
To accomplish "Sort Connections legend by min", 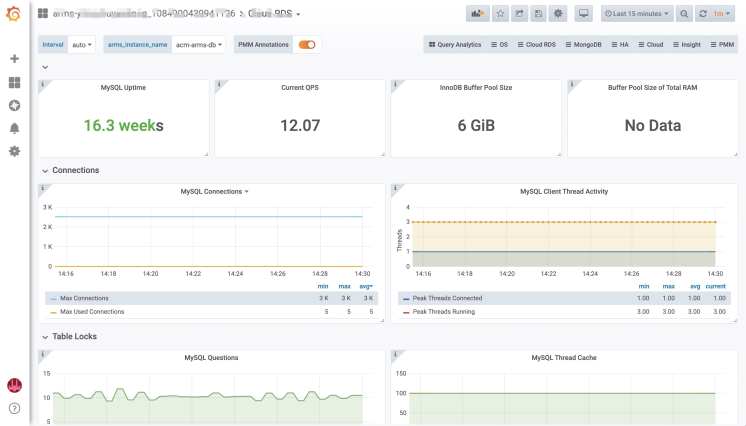I will 323,287.
